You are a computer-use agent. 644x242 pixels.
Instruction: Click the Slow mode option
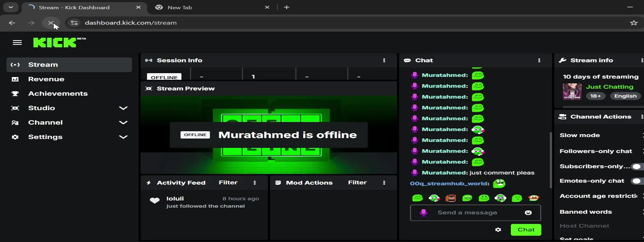point(580,135)
